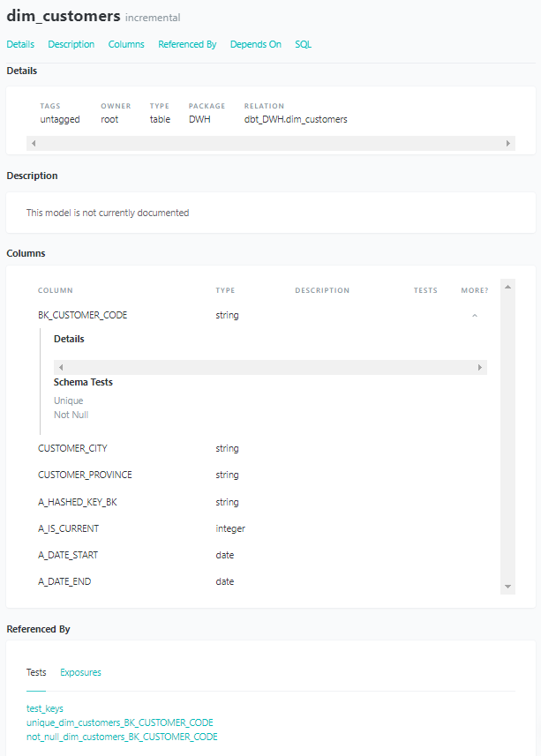
Task: Click left scroll arrow under column Details
Action: 60,367
